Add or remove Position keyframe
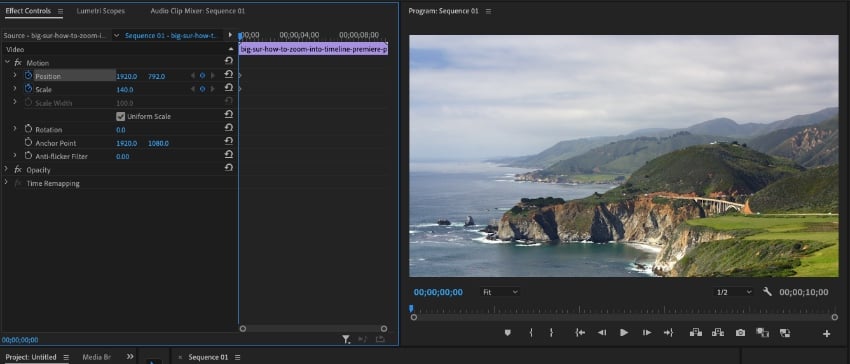 (x=202, y=76)
